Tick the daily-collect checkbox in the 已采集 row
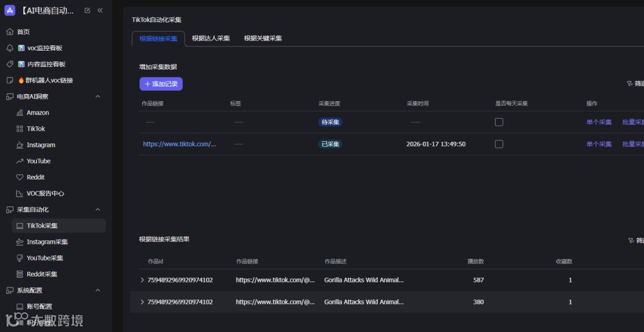The image size is (644, 332). [x=499, y=144]
